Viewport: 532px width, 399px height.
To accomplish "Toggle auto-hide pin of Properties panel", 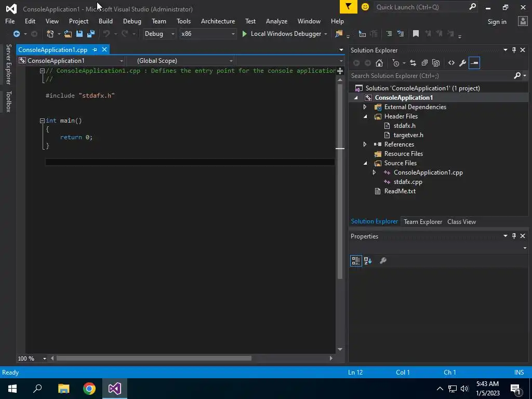I will click(514, 236).
